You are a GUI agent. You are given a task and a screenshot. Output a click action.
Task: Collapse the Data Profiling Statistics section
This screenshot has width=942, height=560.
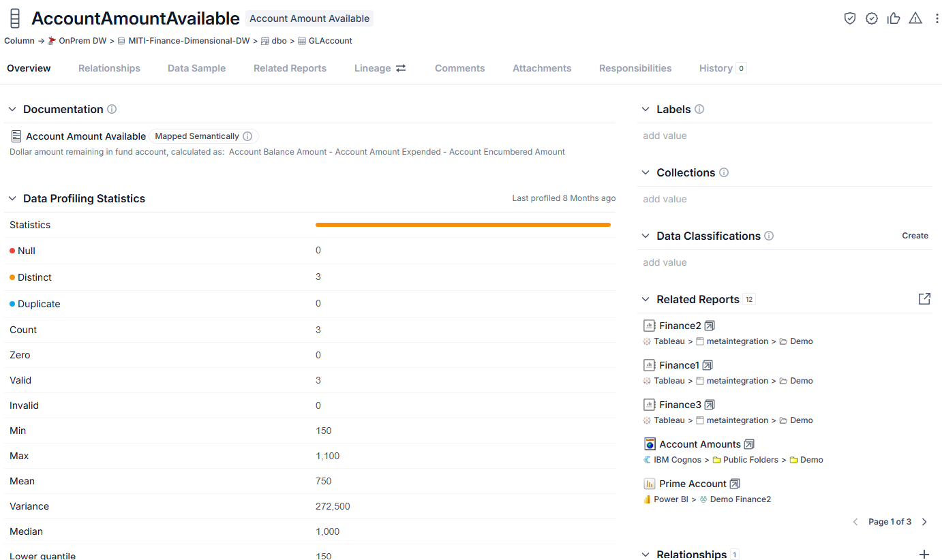point(12,198)
